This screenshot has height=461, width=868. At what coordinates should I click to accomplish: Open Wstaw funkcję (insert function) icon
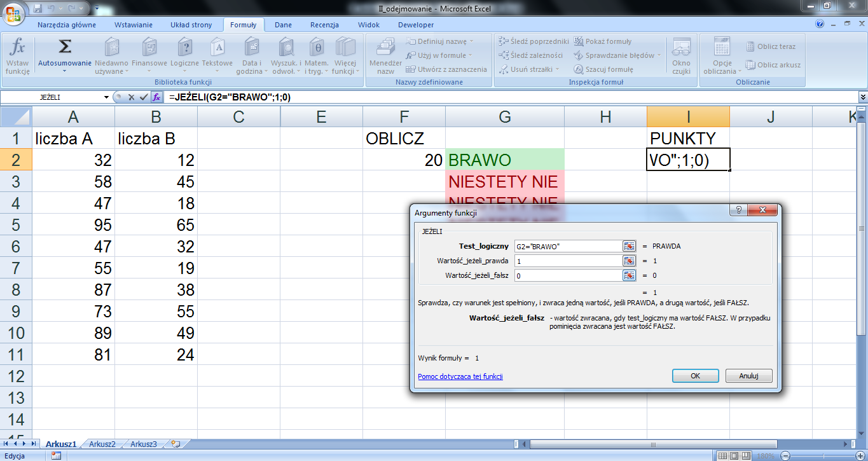pos(18,56)
